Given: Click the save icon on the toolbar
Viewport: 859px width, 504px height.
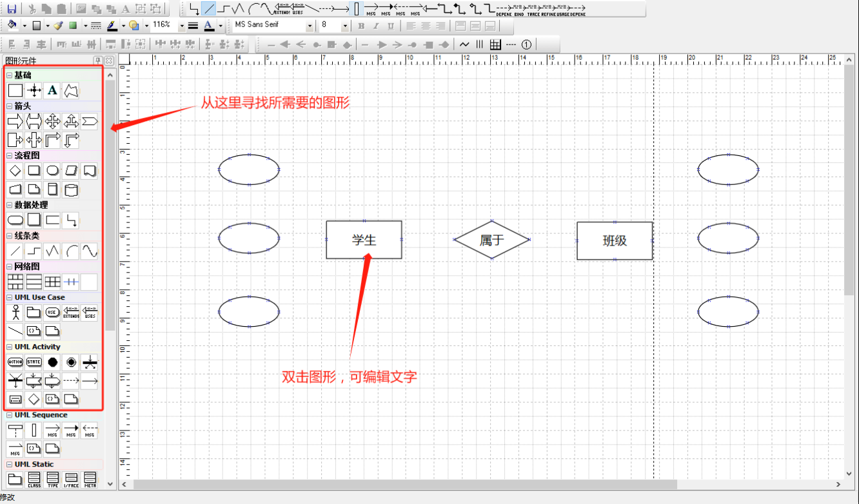Looking at the screenshot, I should pyautogui.click(x=12, y=9).
